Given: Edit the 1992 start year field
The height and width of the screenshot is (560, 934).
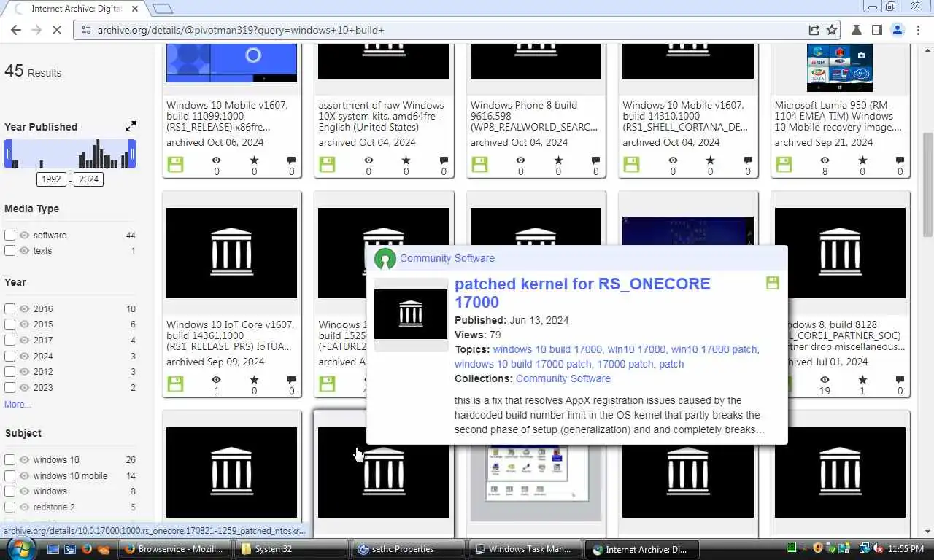Looking at the screenshot, I should click(51, 179).
